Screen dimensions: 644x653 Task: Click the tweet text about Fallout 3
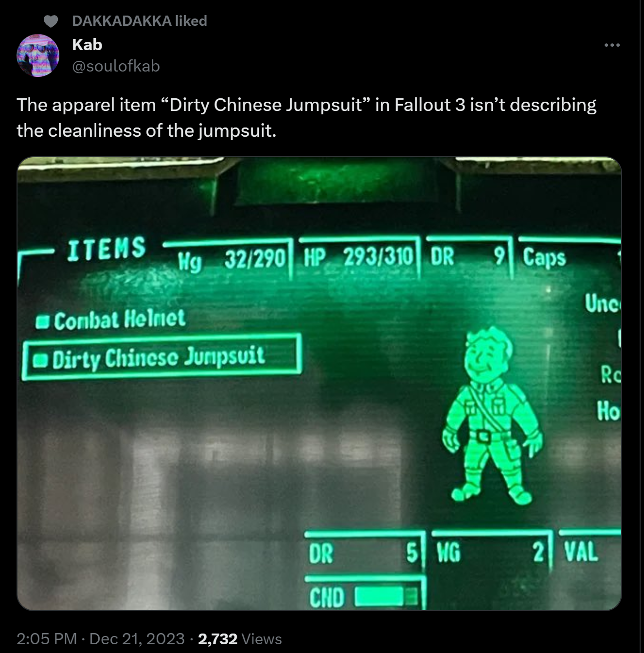pyautogui.click(x=306, y=118)
